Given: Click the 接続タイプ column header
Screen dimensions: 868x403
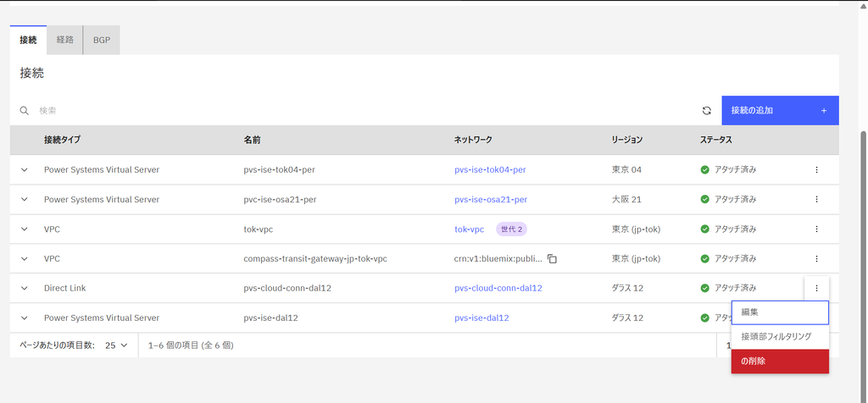Looking at the screenshot, I should point(62,140).
